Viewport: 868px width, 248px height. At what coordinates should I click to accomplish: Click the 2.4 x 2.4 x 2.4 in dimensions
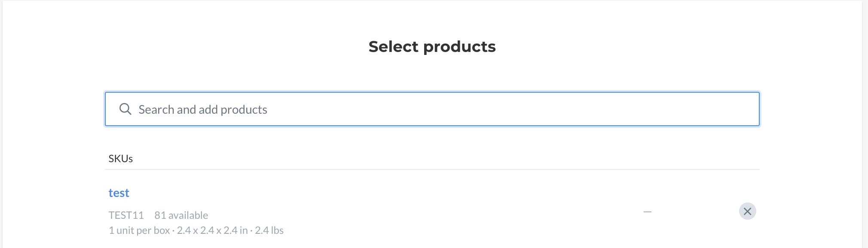[212, 230]
